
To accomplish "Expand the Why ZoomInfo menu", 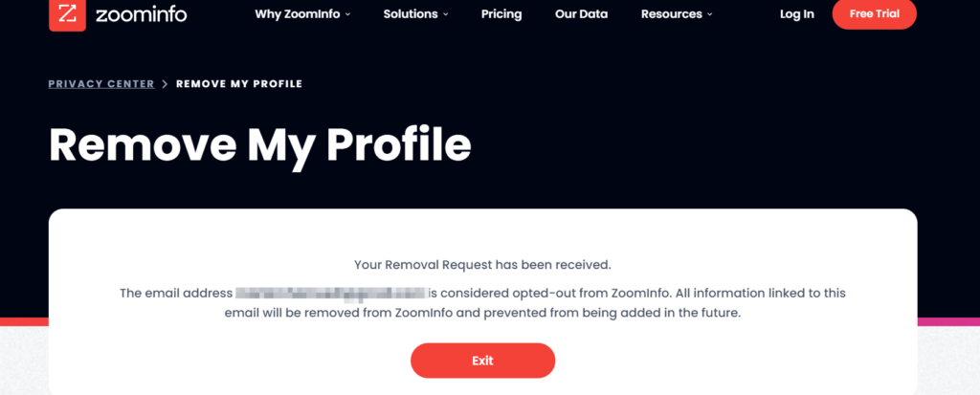I will click(x=302, y=13).
